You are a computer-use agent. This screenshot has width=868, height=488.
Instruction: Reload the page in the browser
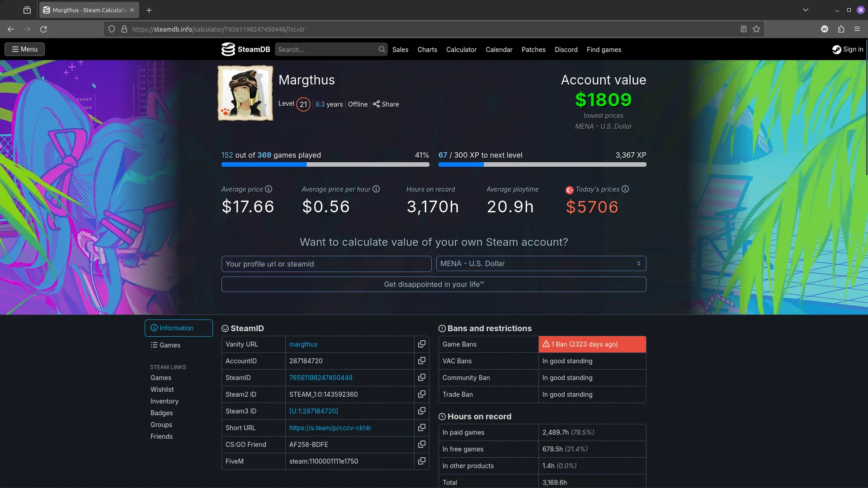coord(43,29)
